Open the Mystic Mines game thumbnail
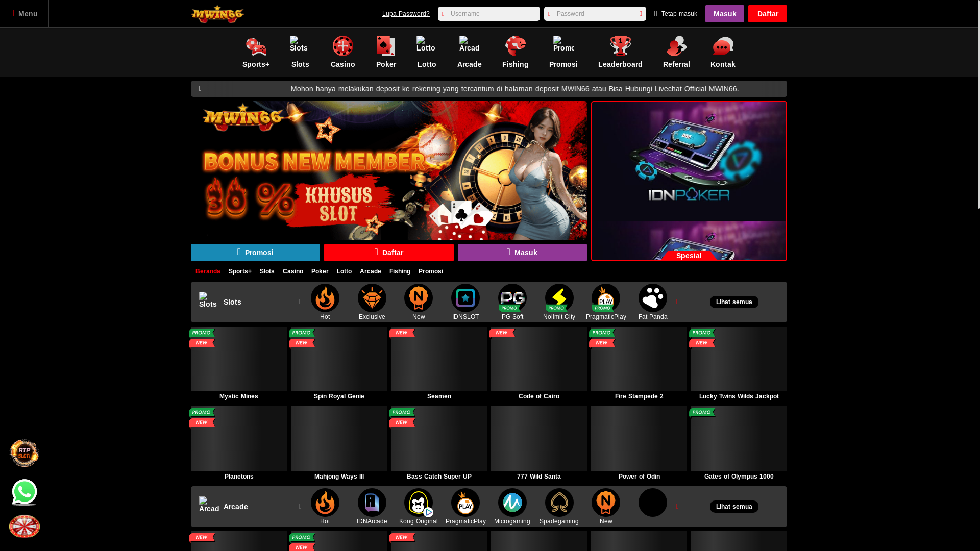Viewport: 980px width, 551px height. click(239, 359)
